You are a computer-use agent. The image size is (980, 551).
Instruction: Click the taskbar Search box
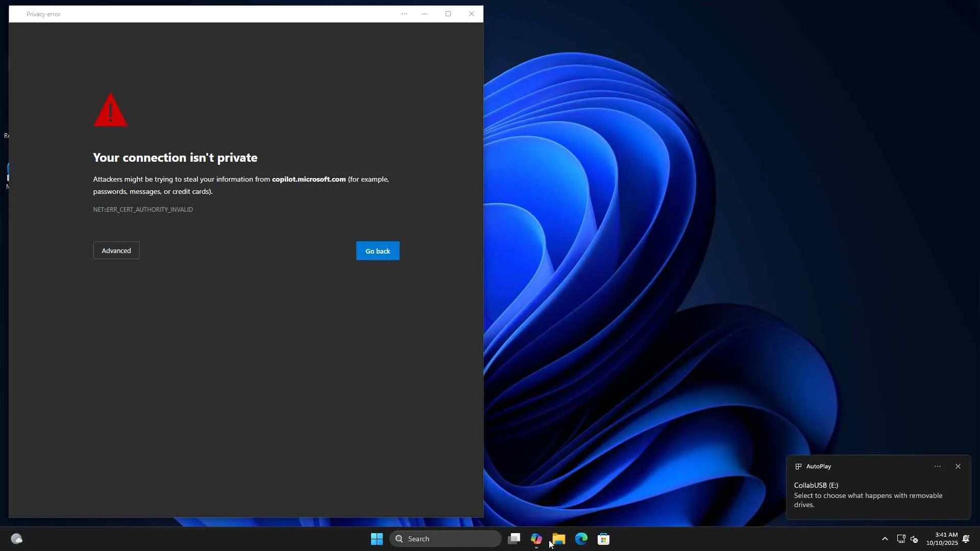[445, 539]
